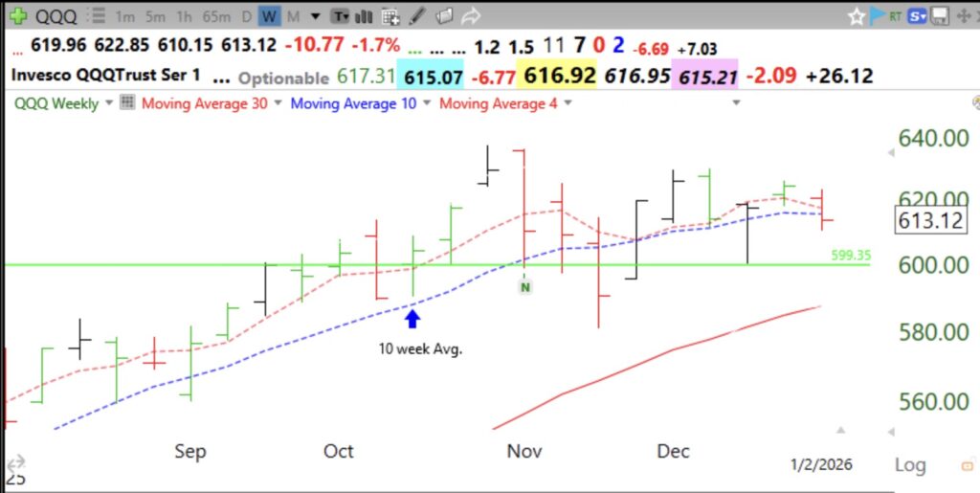The image size is (980, 493).
Task: Click the Moving Average 4 label
Action: point(498,103)
